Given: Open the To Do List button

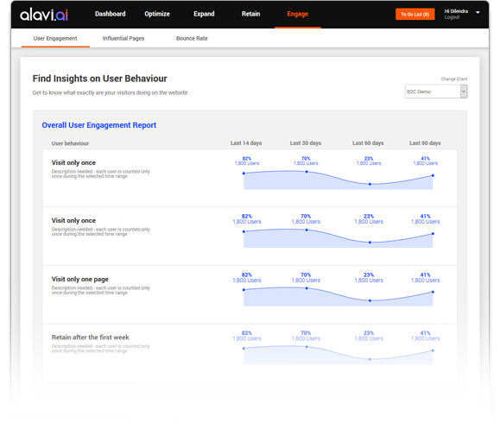Looking at the screenshot, I should [x=415, y=15].
